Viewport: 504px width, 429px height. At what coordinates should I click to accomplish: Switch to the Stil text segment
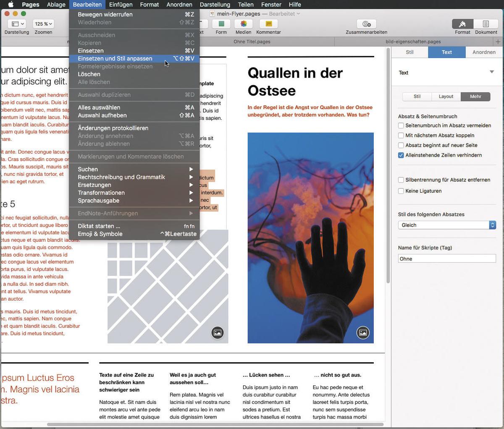pyautogui.click(x=417, y=97)
